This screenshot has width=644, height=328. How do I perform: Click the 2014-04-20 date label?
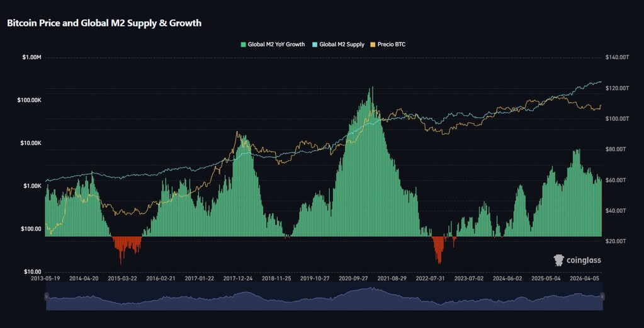[x=84, y=278]
